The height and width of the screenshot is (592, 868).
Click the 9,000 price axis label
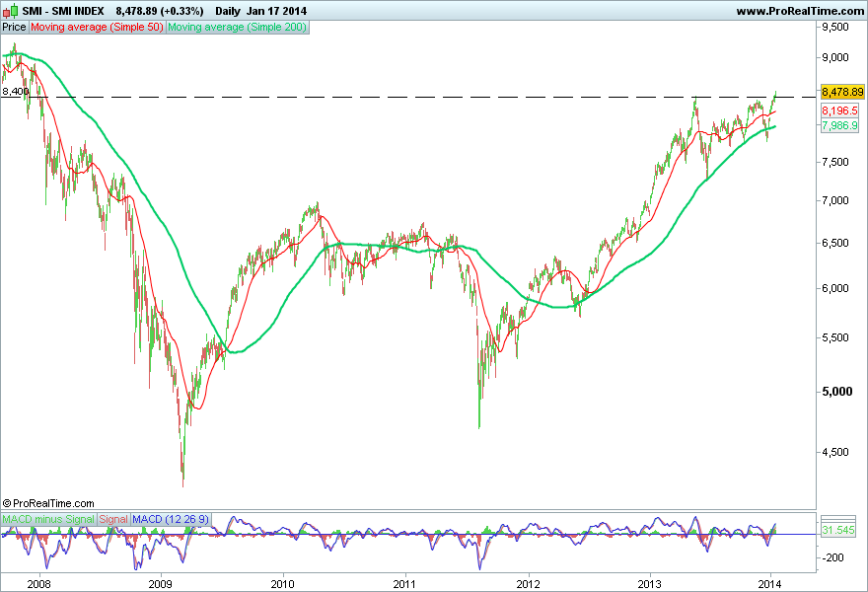pos(835,57)
